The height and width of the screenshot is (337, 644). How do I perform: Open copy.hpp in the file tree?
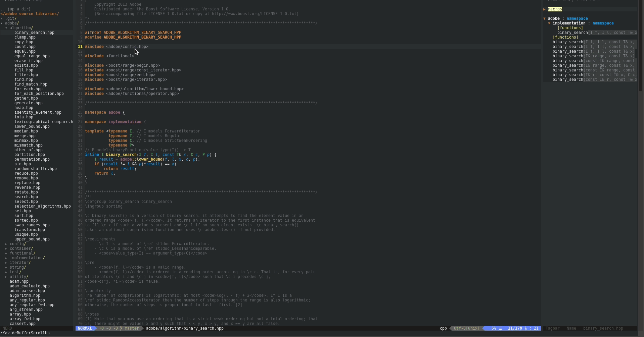coord(24,42)
